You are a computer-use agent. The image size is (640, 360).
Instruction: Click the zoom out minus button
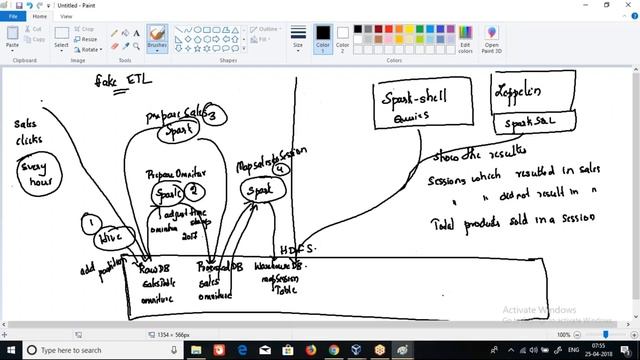pos(577,335)
